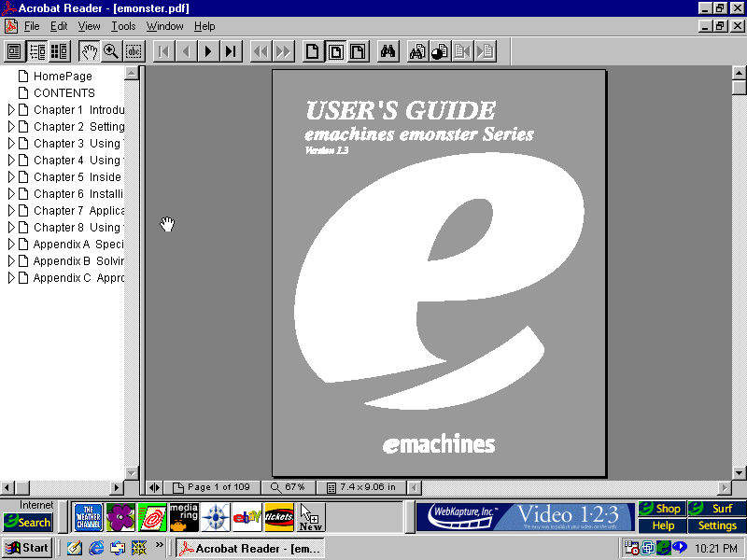747x560 pixels.
Task: Expand Appendix A bookmark
Action: [x=11, y=245]
